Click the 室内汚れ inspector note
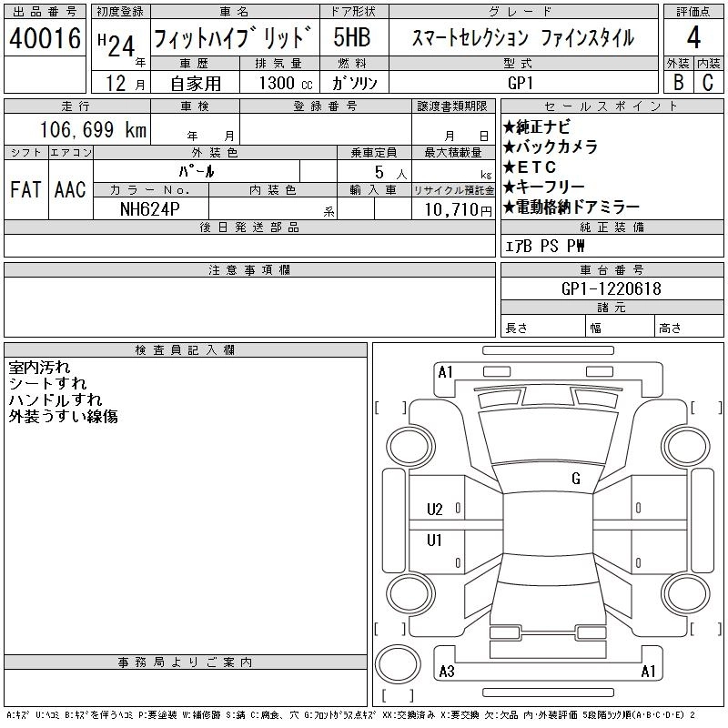This screenshot has height=728, width=728. (39, 368)
